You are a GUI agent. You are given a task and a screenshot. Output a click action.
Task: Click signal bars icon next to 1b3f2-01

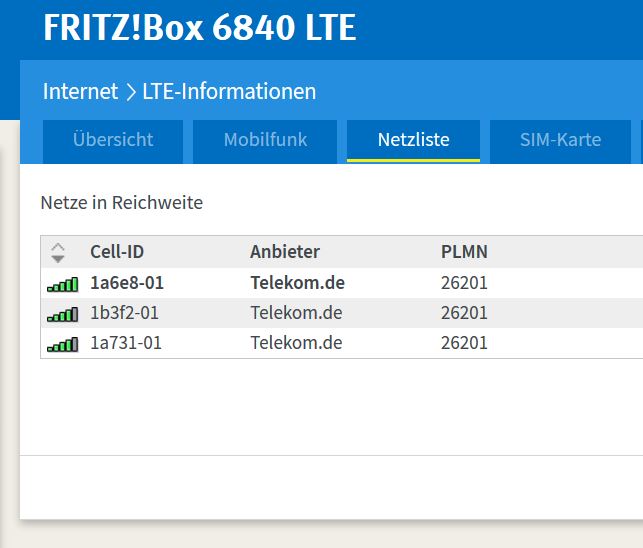coord(63,315)
